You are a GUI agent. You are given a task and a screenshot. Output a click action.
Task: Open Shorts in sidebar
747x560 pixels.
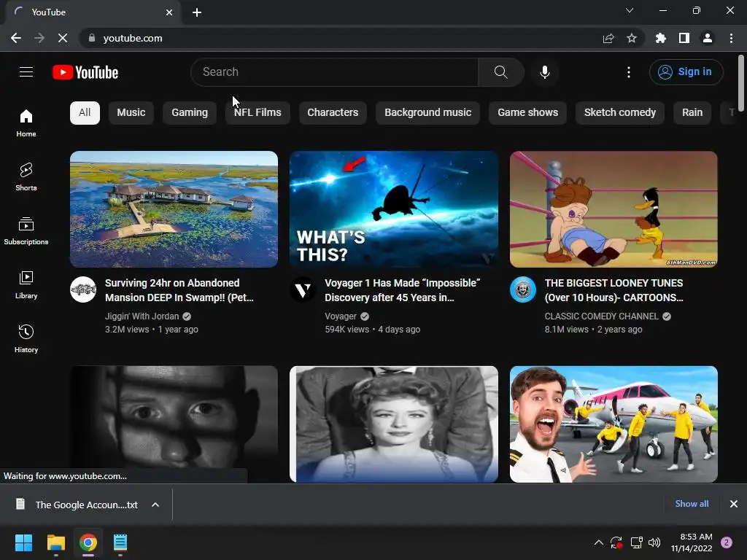pos(26,176)
